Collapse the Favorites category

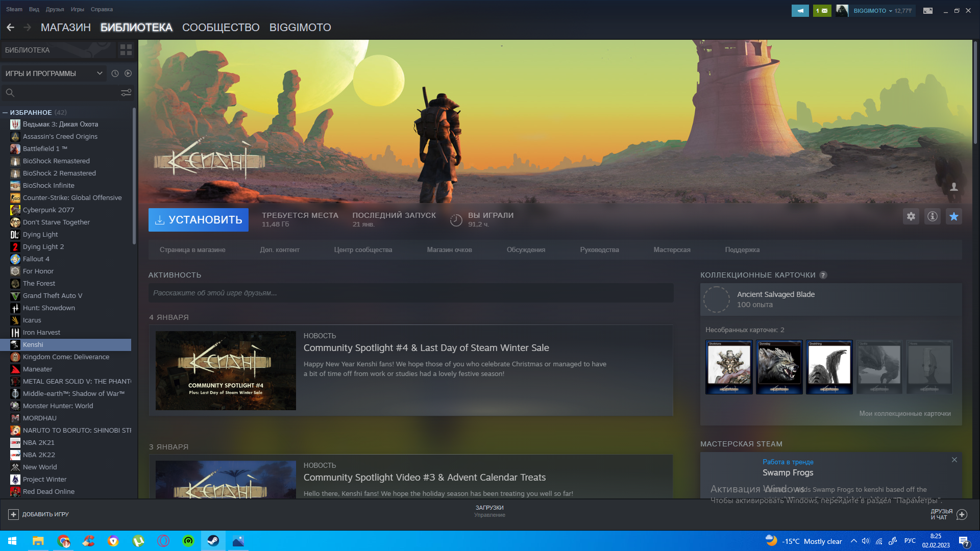tap(5, 112)
